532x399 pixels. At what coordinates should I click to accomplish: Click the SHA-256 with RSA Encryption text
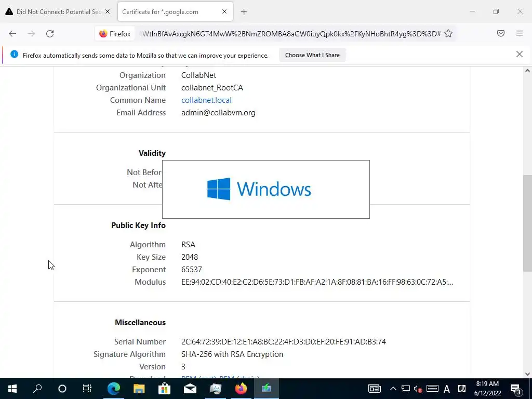[232, 354]
